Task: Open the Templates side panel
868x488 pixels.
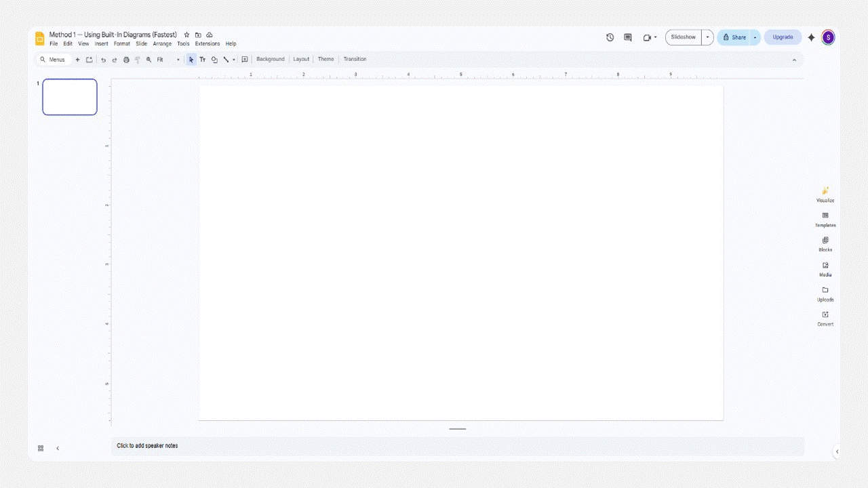Action: 825,220
